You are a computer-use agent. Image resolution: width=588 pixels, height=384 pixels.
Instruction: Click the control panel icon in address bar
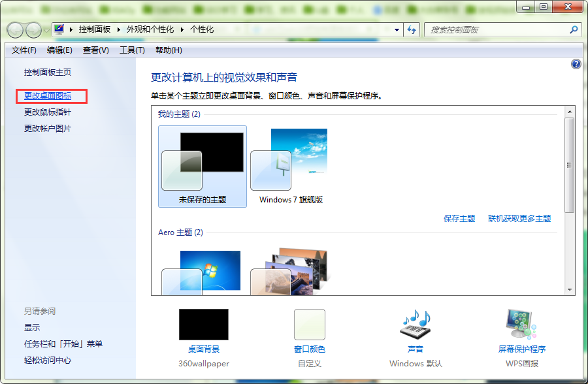59,30
